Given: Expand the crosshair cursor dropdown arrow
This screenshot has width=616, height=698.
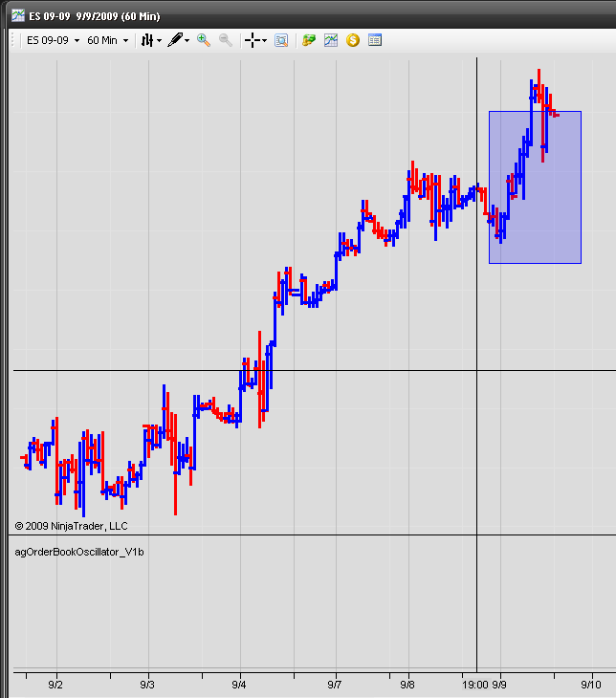Looking at the screenshot, I should pos(265,40).
